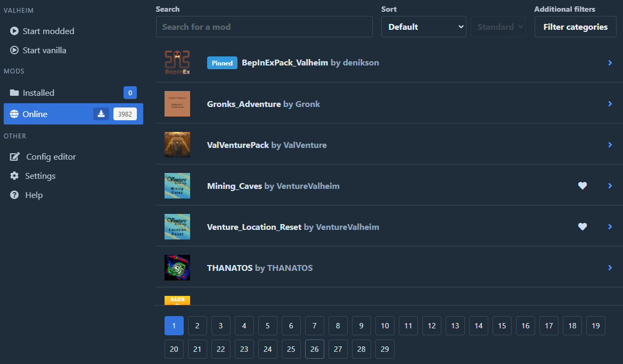Expand the THANATOS row chevron

pos(610,268)
